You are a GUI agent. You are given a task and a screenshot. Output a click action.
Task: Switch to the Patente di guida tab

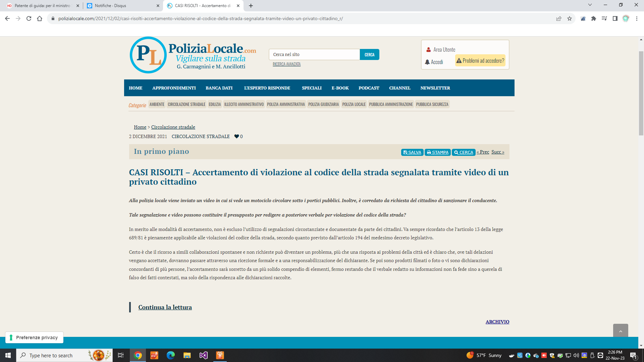point(43,6)
